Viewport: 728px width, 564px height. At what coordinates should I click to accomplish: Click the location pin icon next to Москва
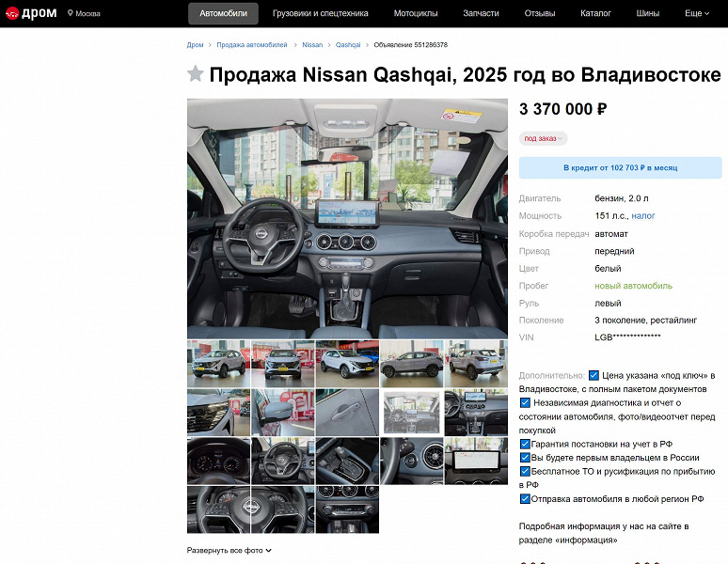[71, 13]
